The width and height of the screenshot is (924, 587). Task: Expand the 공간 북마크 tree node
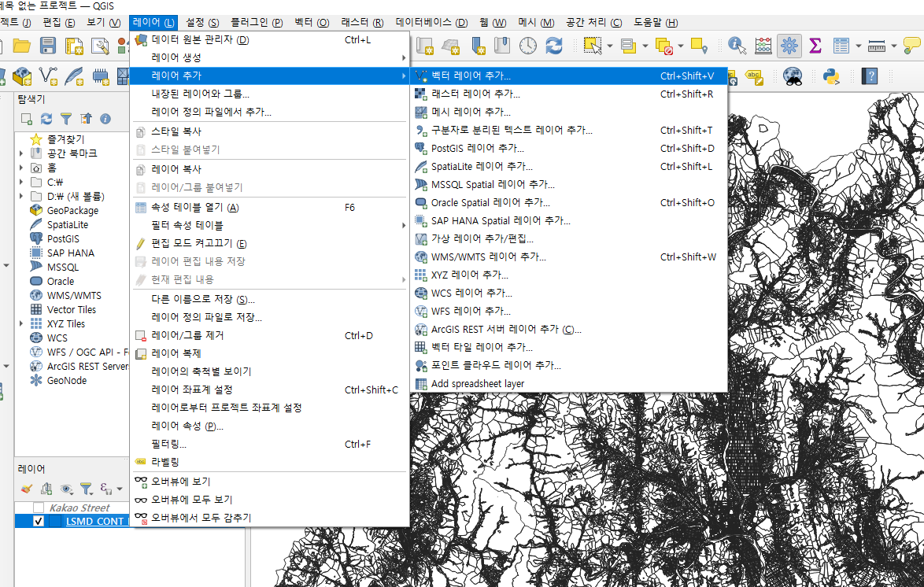point(21,153)
